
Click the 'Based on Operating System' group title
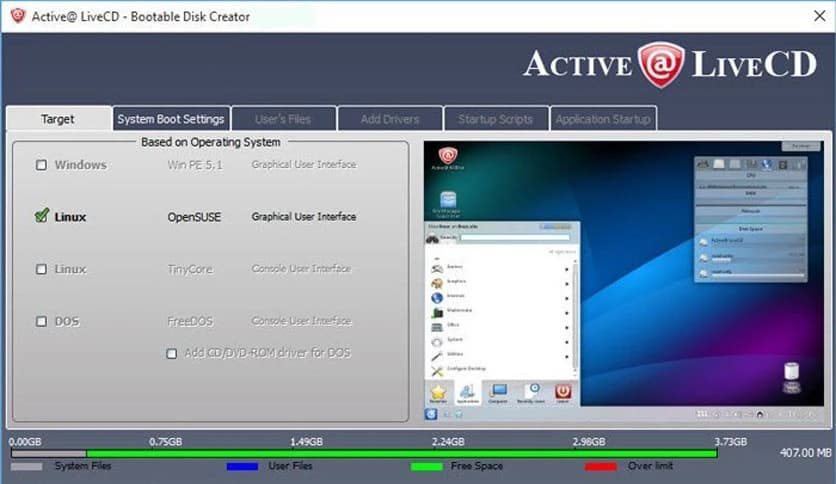pos(211,142)
